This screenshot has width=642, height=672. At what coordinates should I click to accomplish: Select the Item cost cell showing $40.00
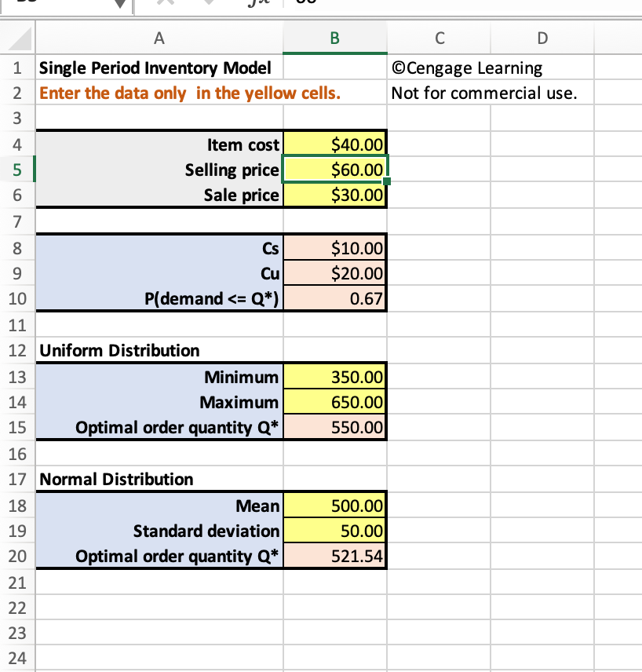point(334,144)
